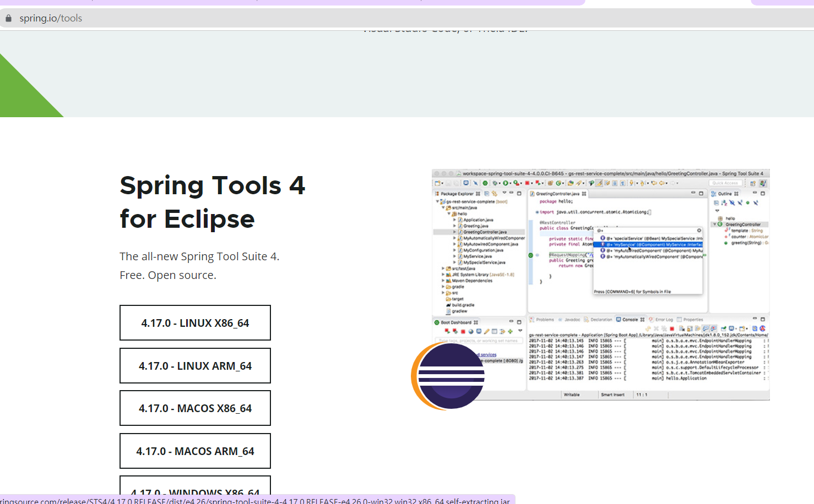814x504 pixels.
Task: Click the lock icon in address bar
Action: [x=8, y=18]
